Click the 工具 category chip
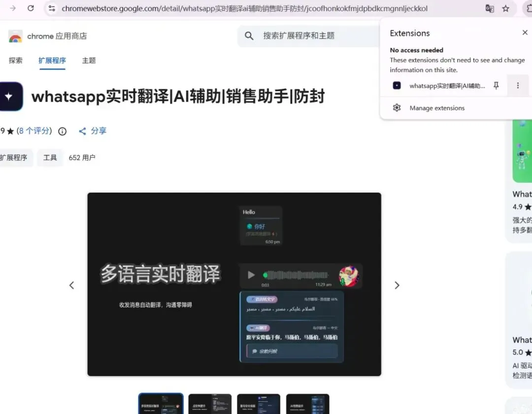This screenshot has width=532, height=414. pyautogui.click(x=50, y=158)
